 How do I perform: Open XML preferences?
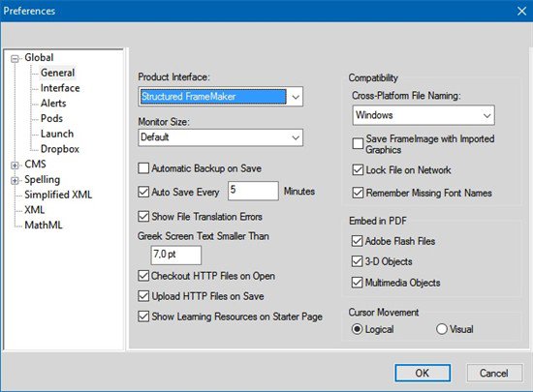(34, 210)
